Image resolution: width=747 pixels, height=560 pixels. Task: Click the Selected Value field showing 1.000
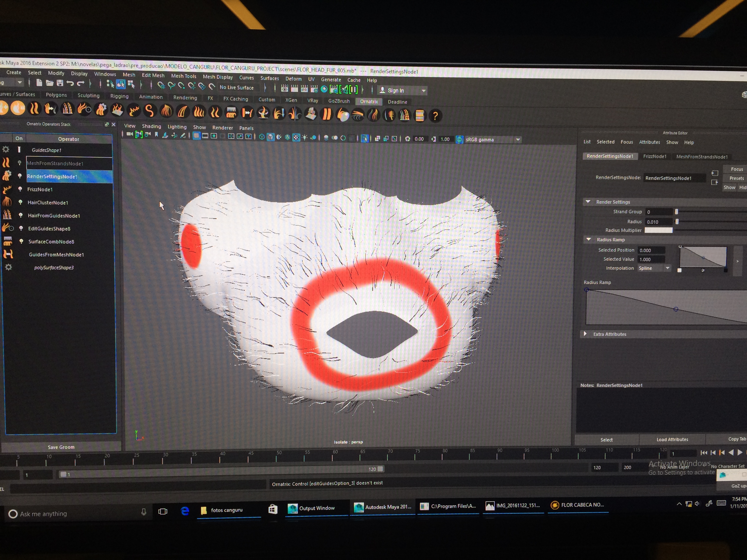point(651,259)
